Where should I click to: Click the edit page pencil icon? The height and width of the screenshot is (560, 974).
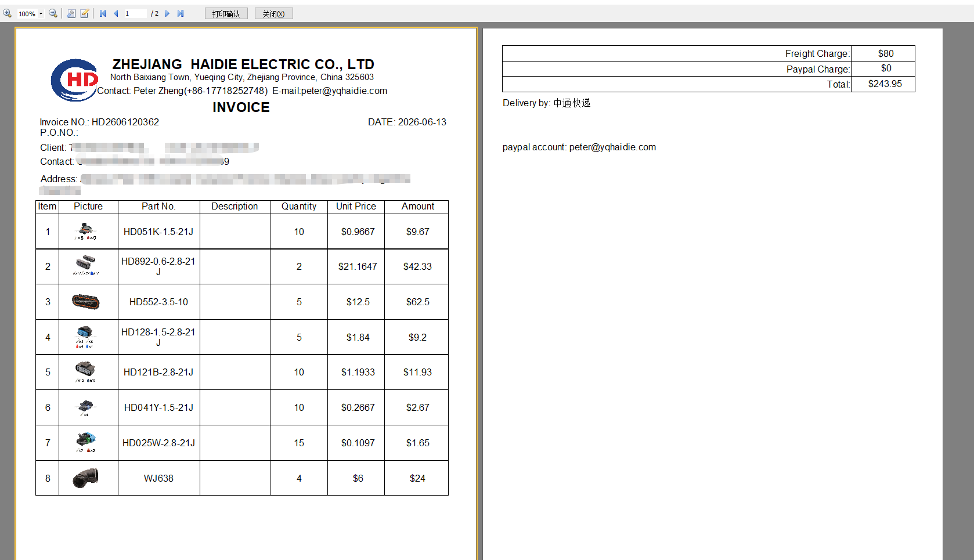(85, 13)
